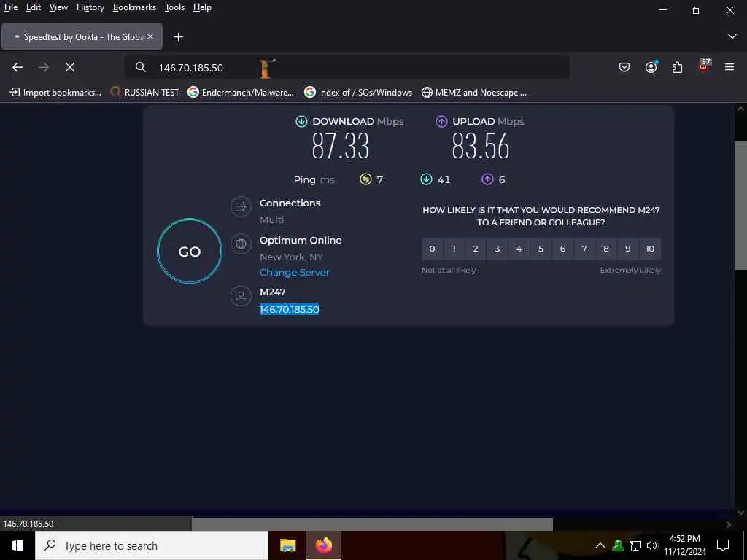Open the Pocket save icon
The width and height of the screenshot is (747, 560).
click(x=624, y=67)
